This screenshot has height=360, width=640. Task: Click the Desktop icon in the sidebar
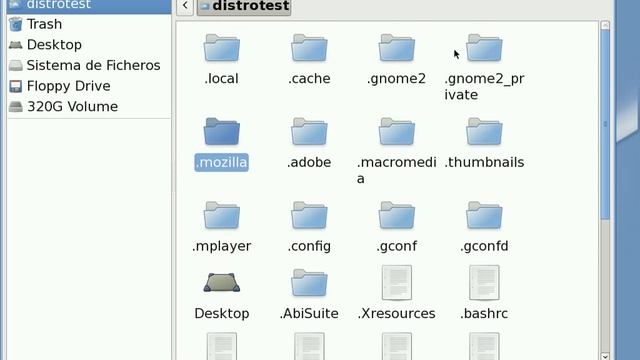click(16, 44)
